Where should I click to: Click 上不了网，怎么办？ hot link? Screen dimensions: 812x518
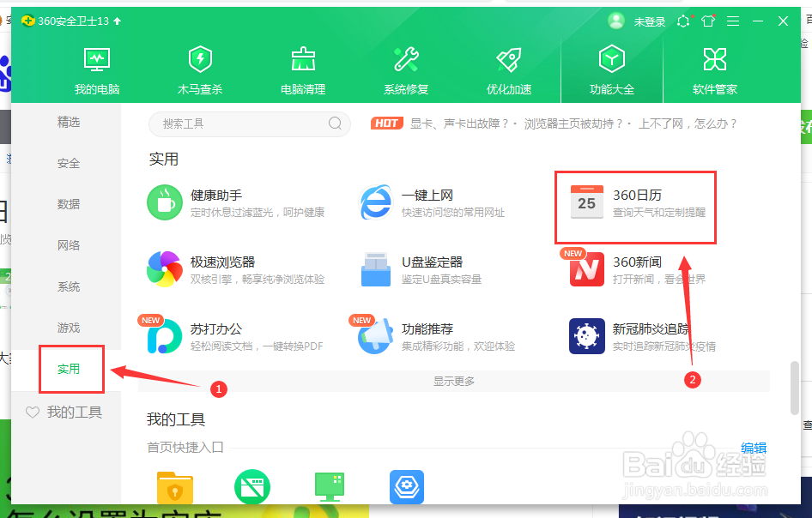tap(688, 123)
